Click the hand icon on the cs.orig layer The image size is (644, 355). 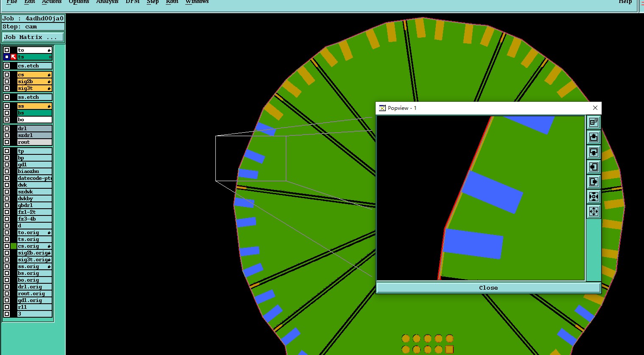49,246
